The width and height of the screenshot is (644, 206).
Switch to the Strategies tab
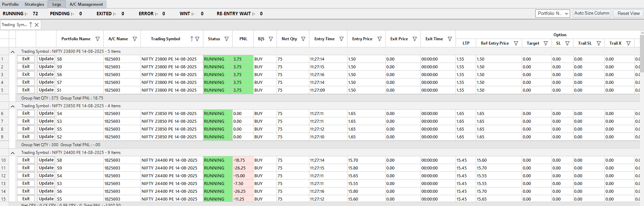pyautogui.click(x=34, y=4)
